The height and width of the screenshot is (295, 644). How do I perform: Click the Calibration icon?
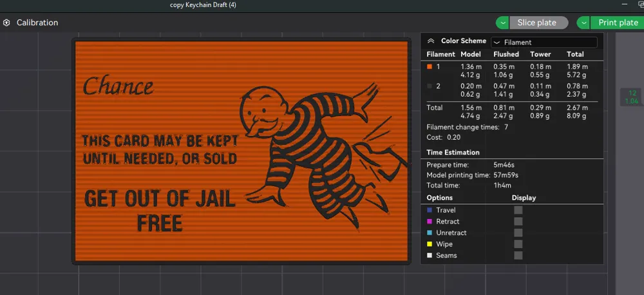coord(6,23)
